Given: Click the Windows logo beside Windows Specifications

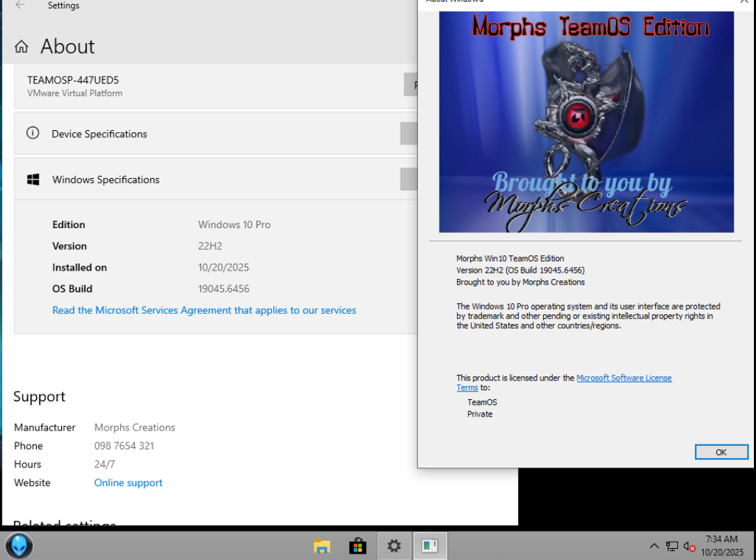Looking at the screenshot, I should click(x=33, y=179).
